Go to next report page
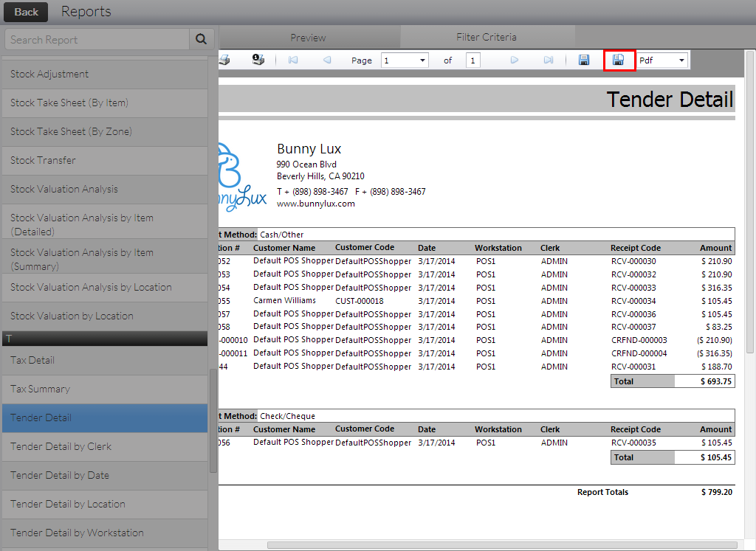This screenshot has height=551, width=756. [515, 60]
